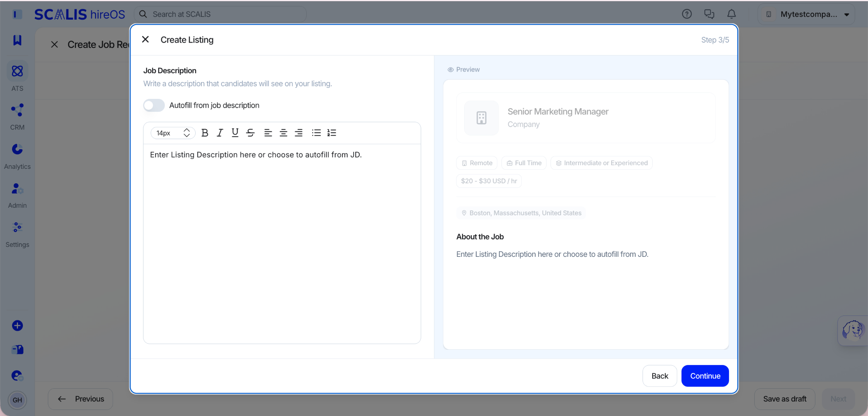Enable Autofill from job description switch
868x416 pixels.
154,105
